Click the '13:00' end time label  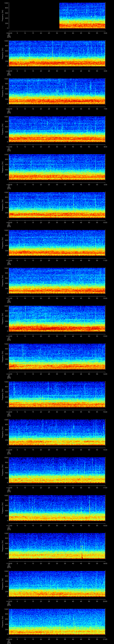click(105, 336)
